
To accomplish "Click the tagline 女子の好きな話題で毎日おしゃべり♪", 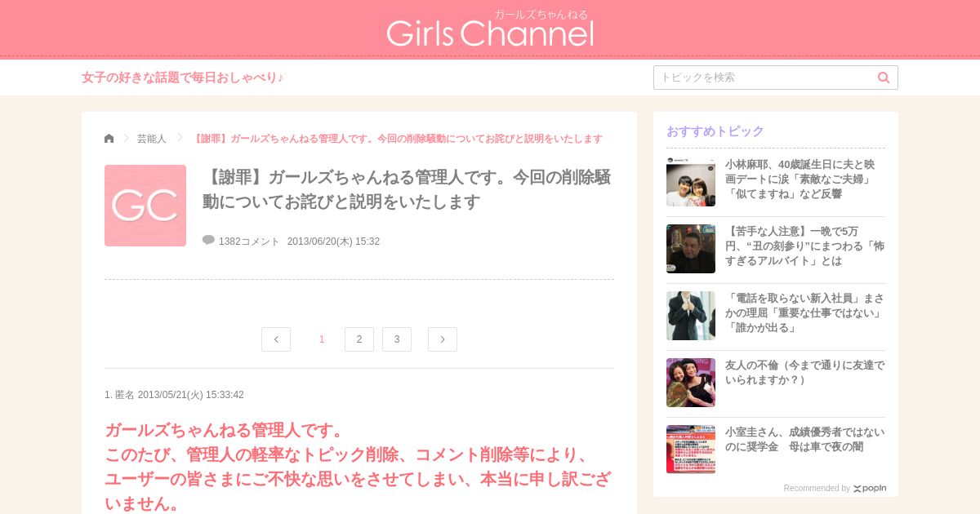I will pos(183,78).
